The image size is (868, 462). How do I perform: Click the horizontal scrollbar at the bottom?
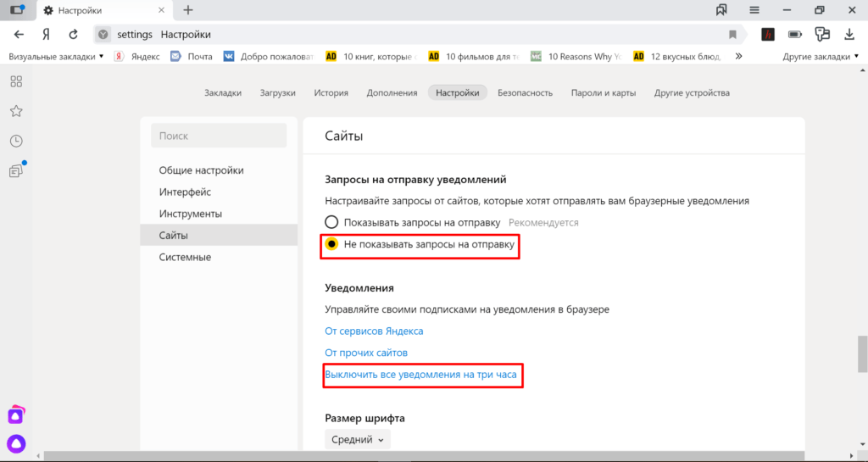(x=424, y=456)
